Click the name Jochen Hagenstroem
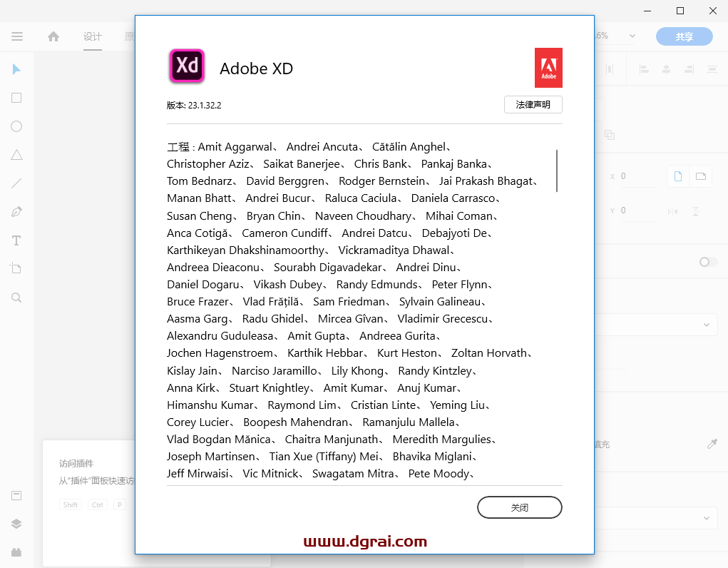Screen dimensions: 728x568 pos(220,353)
